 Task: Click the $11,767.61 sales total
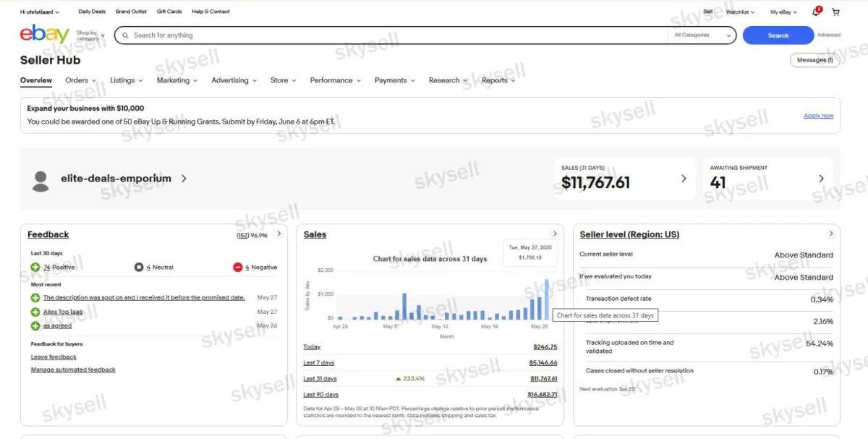tap(595, 183)
